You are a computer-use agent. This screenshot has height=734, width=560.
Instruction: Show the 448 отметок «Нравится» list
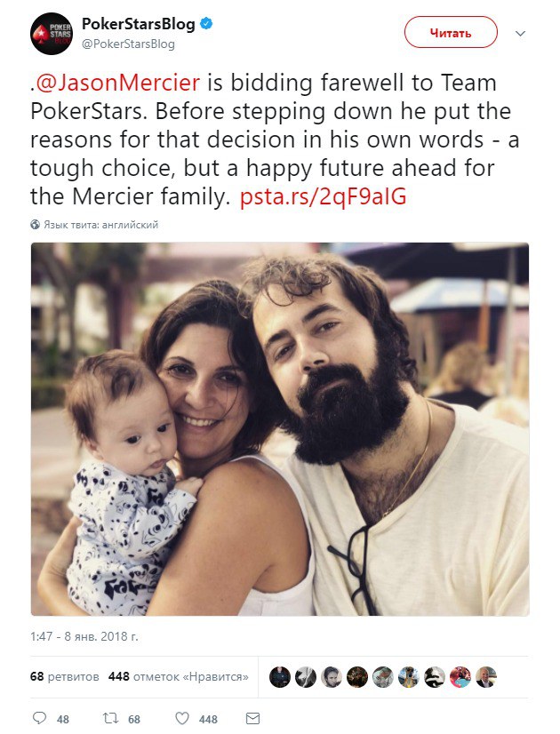click(178, 676)
